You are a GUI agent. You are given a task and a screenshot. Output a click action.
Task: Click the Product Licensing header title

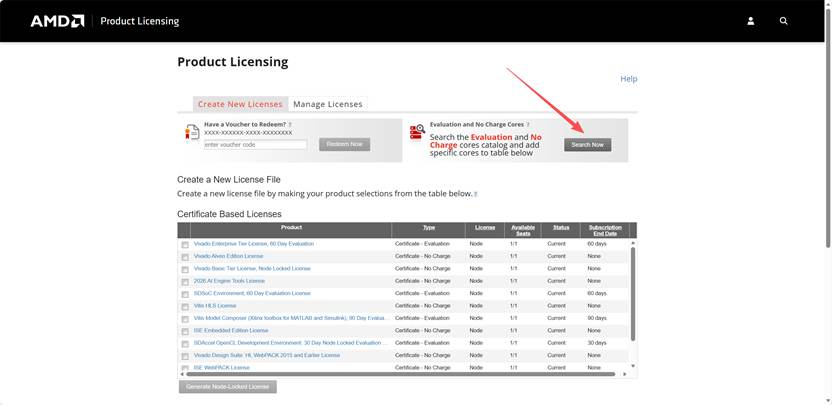(140, 21)
